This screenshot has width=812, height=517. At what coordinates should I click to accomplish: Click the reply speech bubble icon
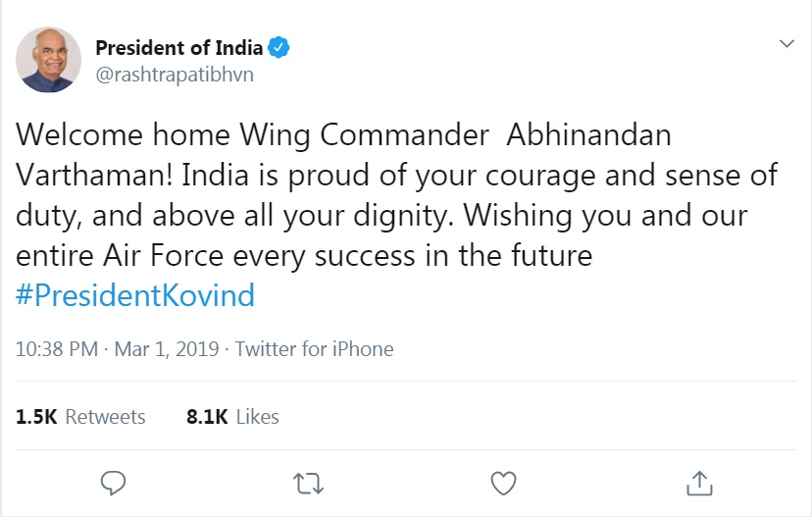pyautogui.click(x=113, y=484)
